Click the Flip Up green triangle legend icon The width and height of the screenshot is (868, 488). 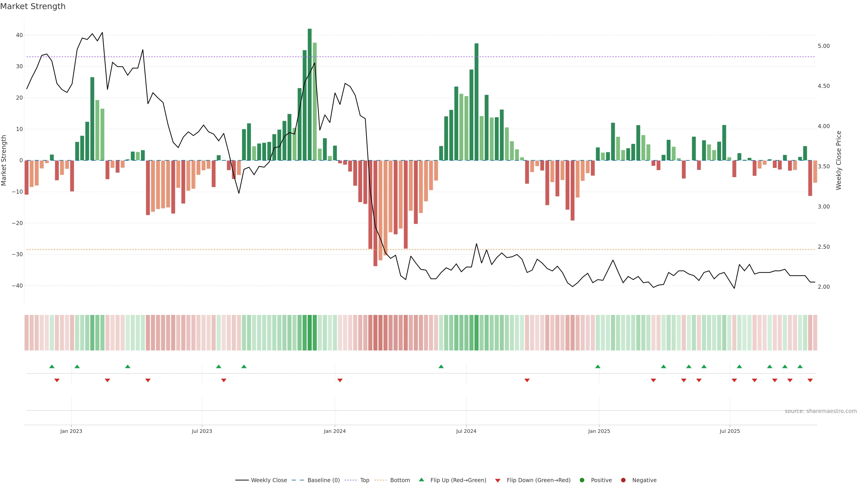click(x=421, y=480)
